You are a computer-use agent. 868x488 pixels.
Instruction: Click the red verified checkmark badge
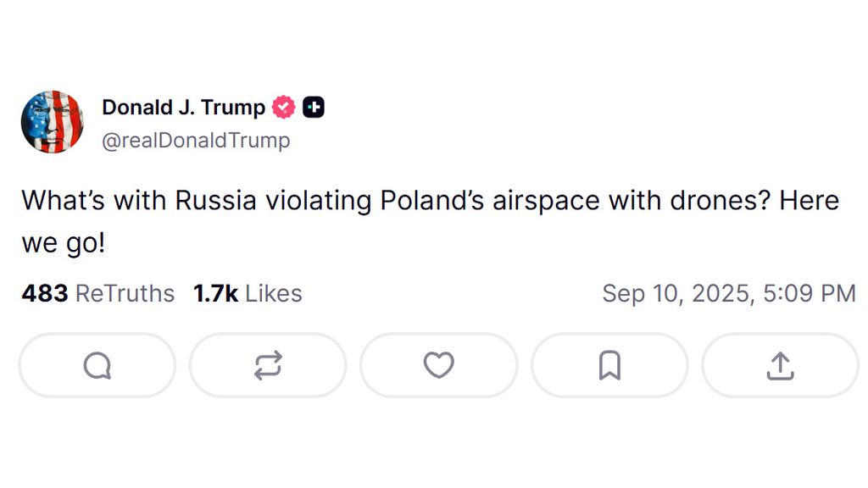pos(284,108)
